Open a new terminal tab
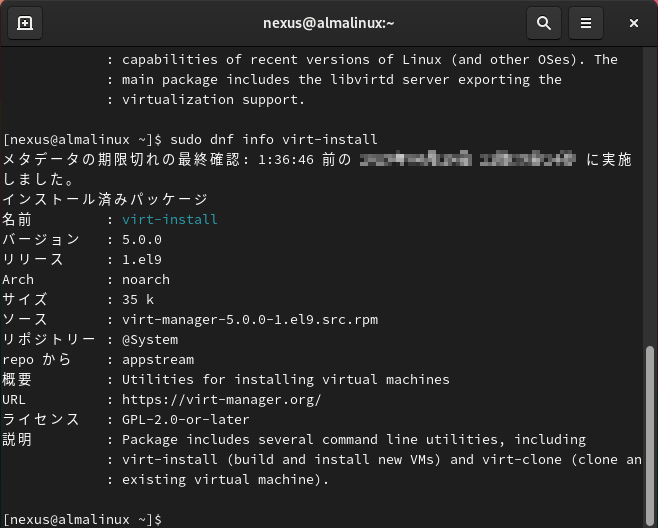This screenshot has width=658, height=528. [x=24, y=22]
